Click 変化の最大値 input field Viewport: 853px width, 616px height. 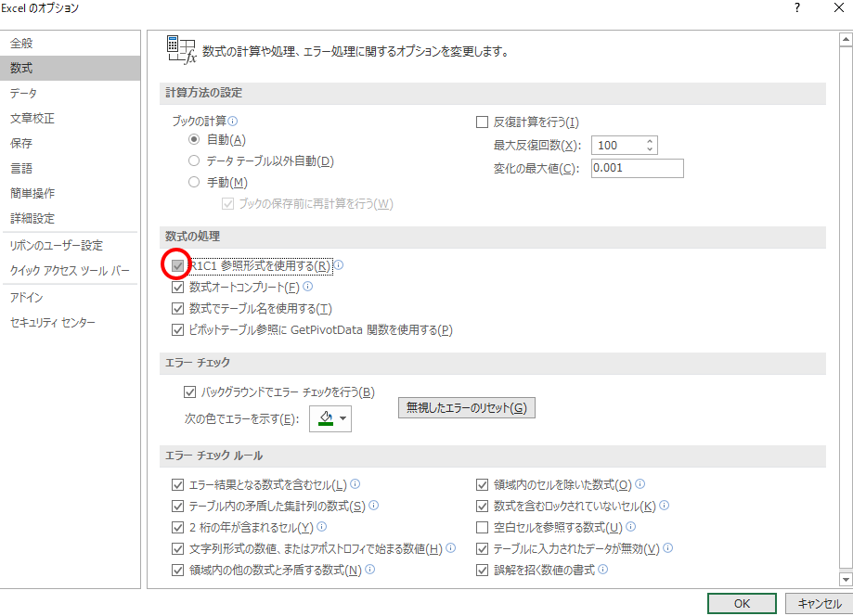pyautogui.click(x=638, y=168)
